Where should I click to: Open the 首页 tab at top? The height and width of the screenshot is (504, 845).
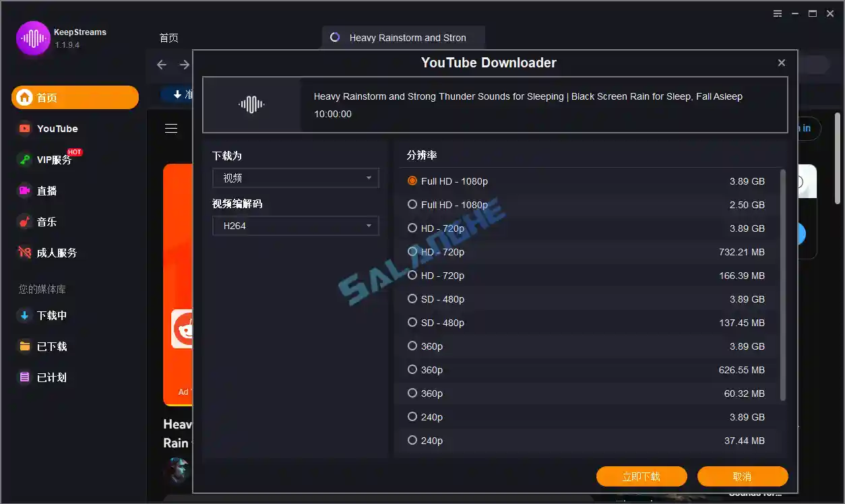coord(169,38)
